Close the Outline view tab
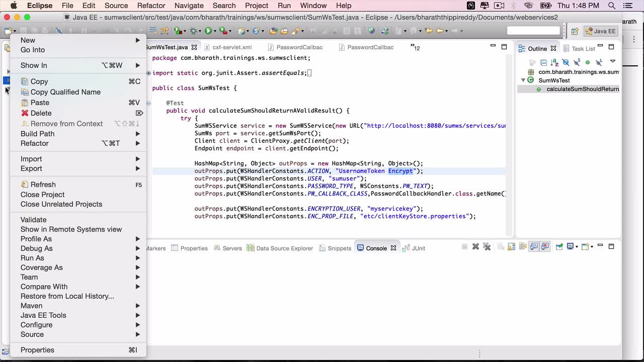The image size is (644, 362). coord(553,48)
